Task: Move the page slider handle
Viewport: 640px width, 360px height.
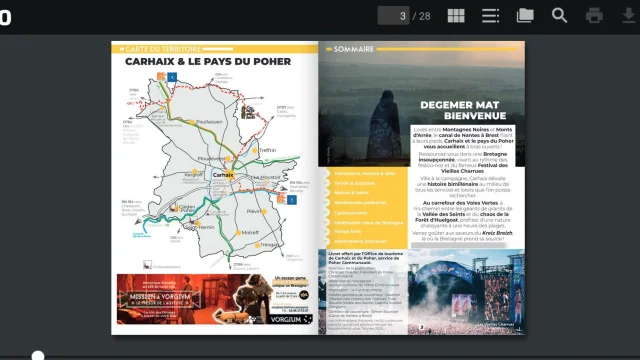Action: coord(38,356)
